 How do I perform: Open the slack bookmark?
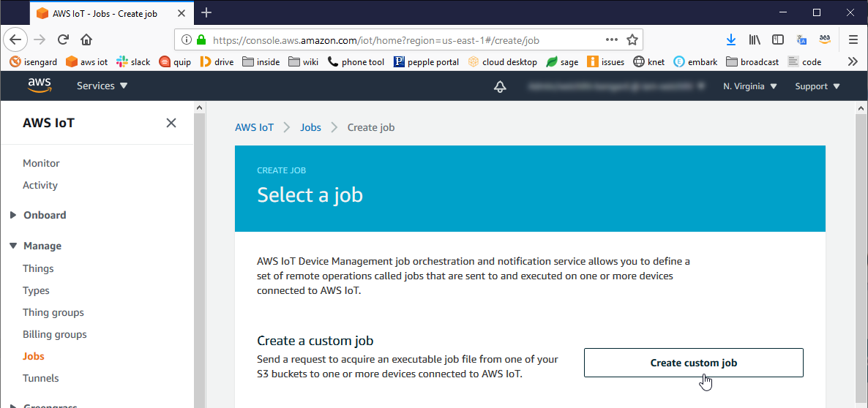coord(133,62)
